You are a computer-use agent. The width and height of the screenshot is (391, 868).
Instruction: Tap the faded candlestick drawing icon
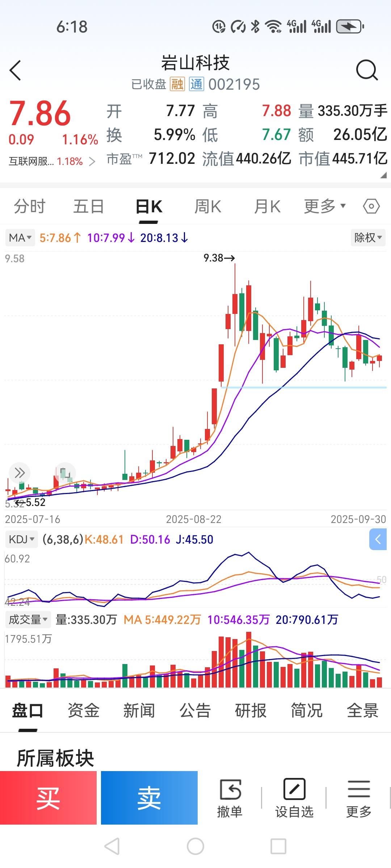pyautogui.click(x=65, y=473)
